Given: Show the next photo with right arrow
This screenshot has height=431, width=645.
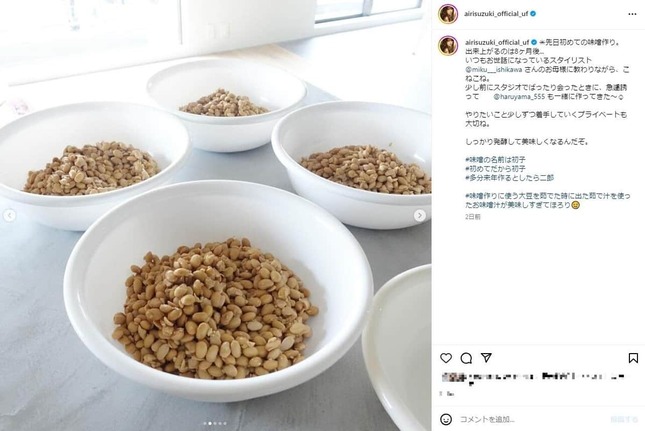Looking at the screenshot, I should (x=420, y=216).
